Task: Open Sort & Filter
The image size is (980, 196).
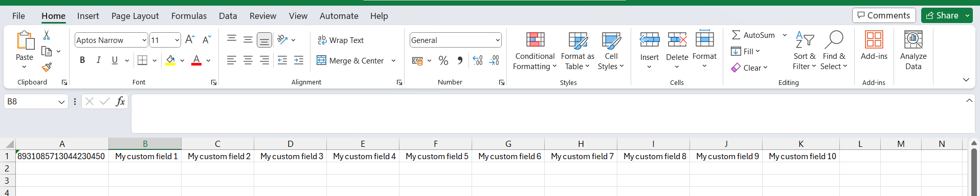Action: coord(805,51)
